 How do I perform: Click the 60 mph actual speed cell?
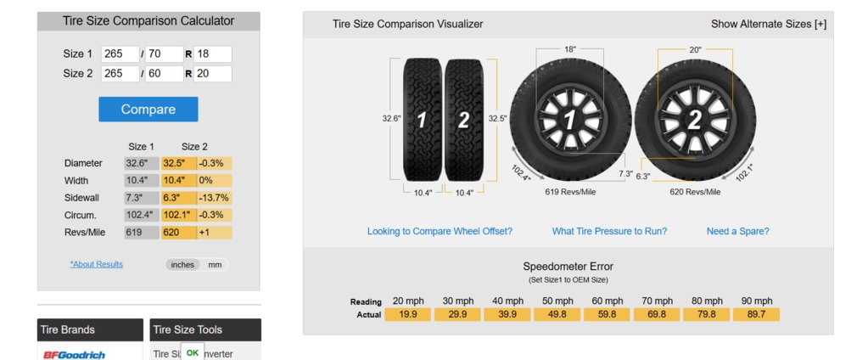click(x=607, y=315)
